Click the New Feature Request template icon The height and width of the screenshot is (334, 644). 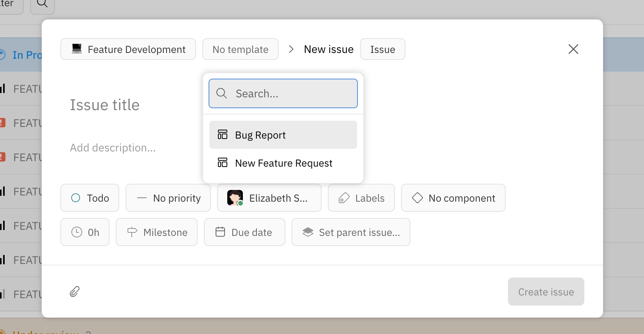pos(222,163)
